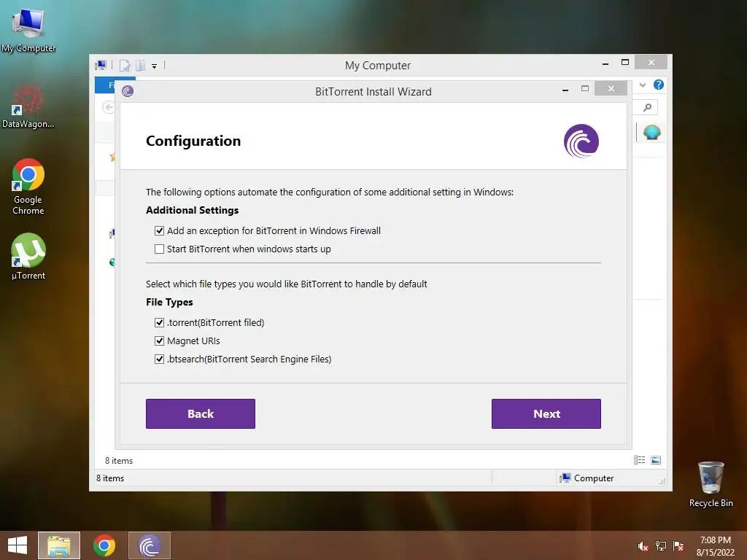The width and height of the screenshot is (747, 560).
Task: Open Action Center flag icon
Action: point(678,546)
